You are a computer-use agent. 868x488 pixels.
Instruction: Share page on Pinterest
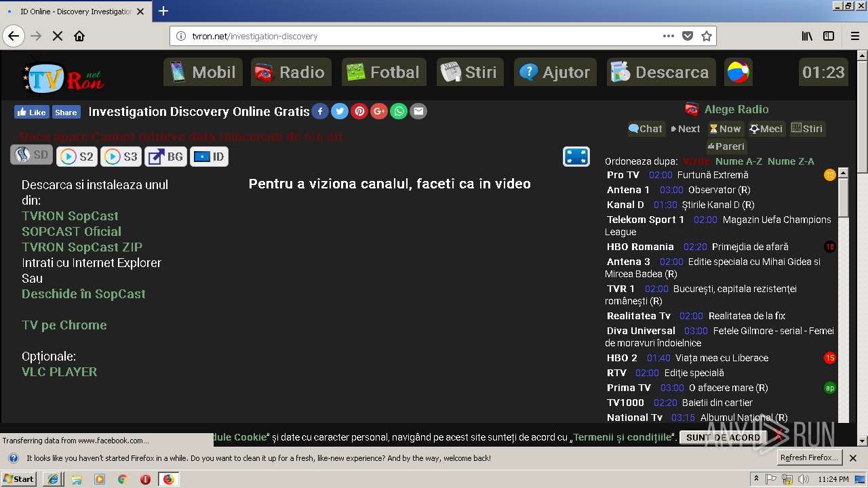tap(359, 111)
